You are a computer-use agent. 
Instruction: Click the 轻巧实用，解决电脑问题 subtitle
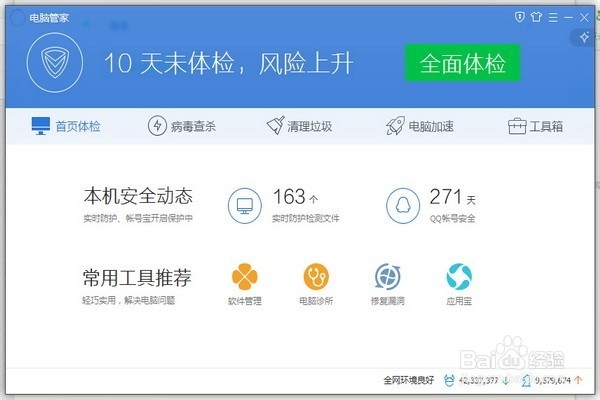[x=129, y=300]
